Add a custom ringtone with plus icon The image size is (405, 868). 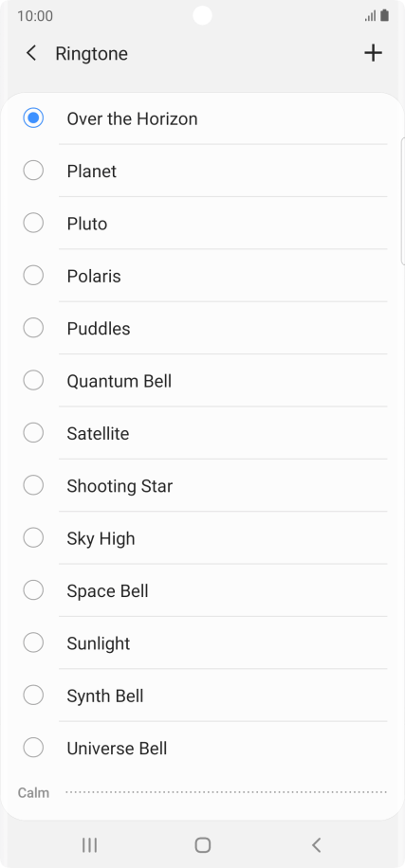(x=373, y=53)
